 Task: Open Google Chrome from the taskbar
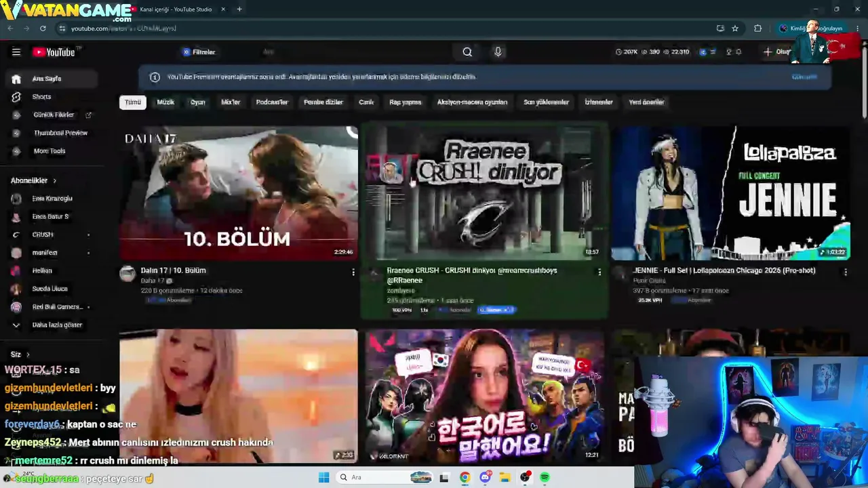pos(465,478)
